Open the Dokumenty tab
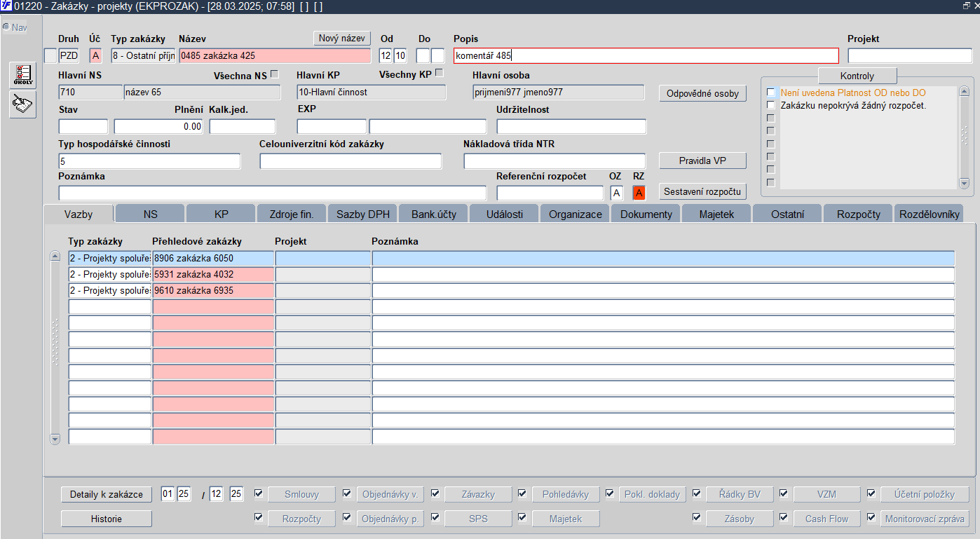Viewport: 980px width, 539px height. (646, 214)
